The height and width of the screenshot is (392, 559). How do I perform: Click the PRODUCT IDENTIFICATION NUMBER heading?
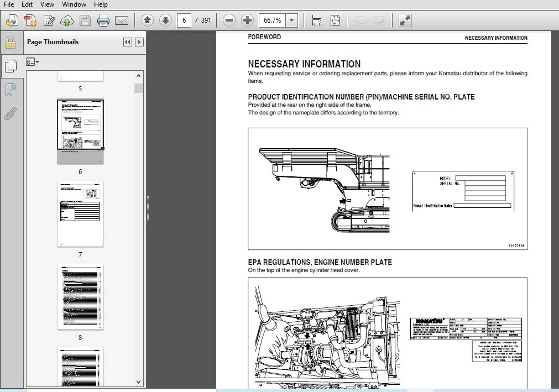[361, 97]
